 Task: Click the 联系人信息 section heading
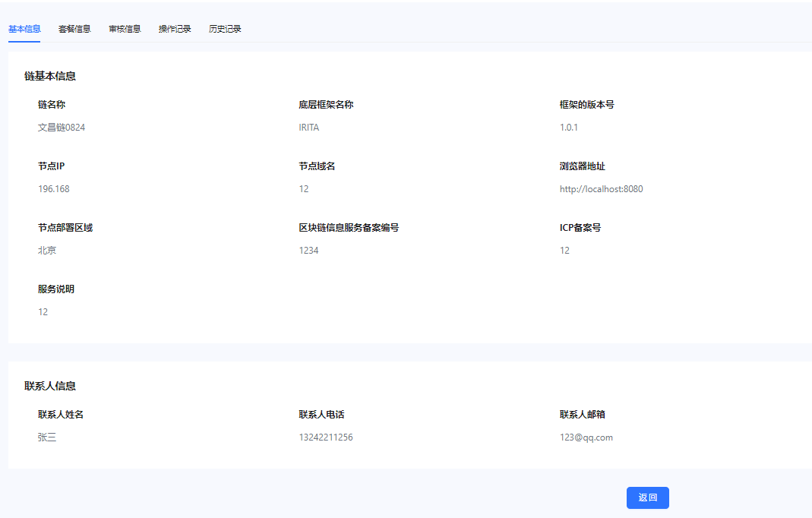50,386
